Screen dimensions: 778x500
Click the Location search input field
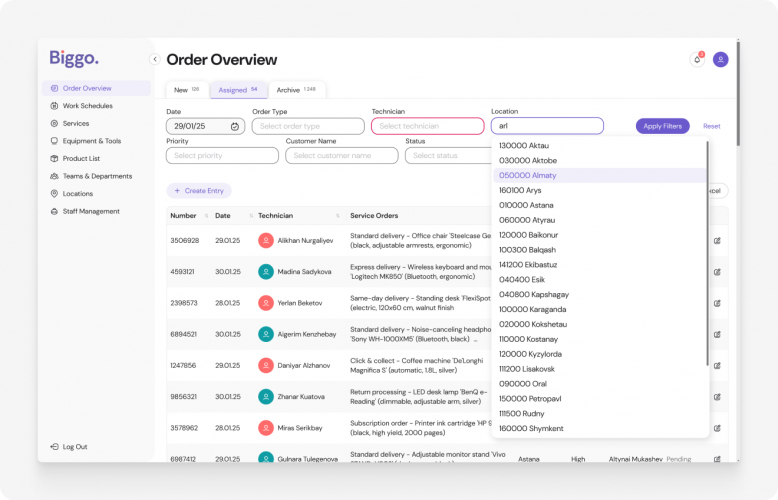tap(547, 126)
